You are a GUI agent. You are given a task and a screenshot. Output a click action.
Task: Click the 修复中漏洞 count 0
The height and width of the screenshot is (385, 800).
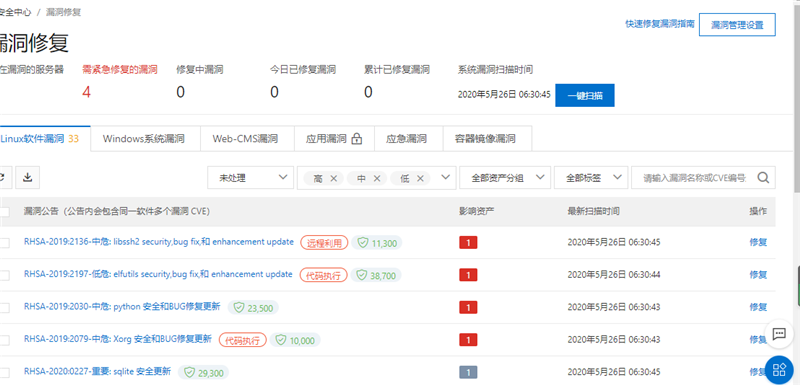tap(180, 93)
